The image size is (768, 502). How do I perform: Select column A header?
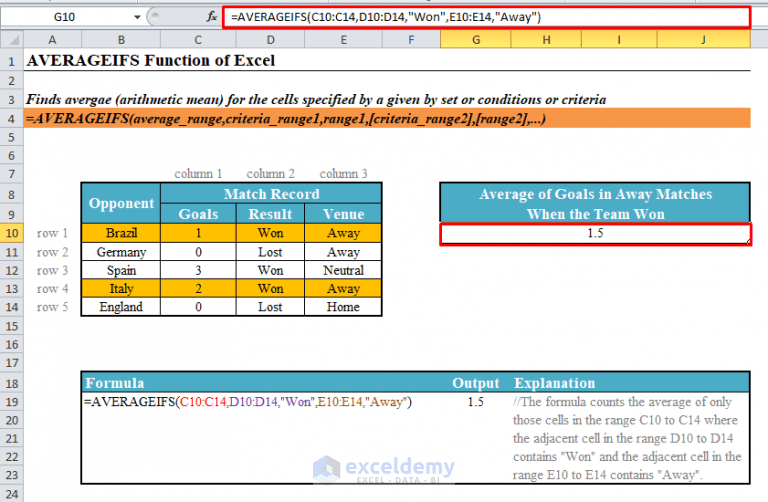click(x=52, y=40)
